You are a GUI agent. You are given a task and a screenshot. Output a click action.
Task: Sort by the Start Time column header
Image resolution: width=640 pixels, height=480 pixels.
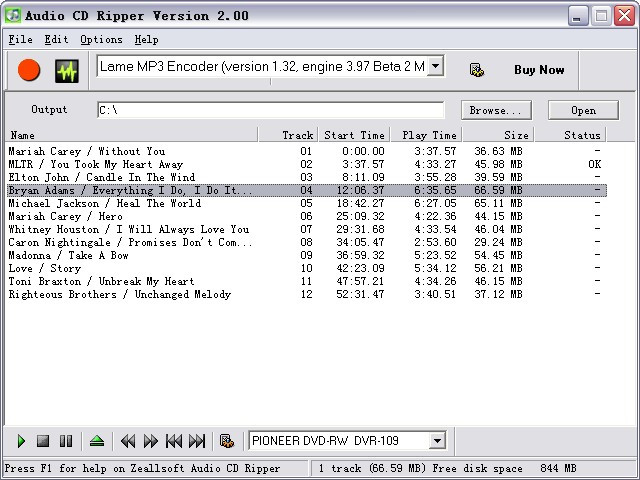[x=354, y=135]
